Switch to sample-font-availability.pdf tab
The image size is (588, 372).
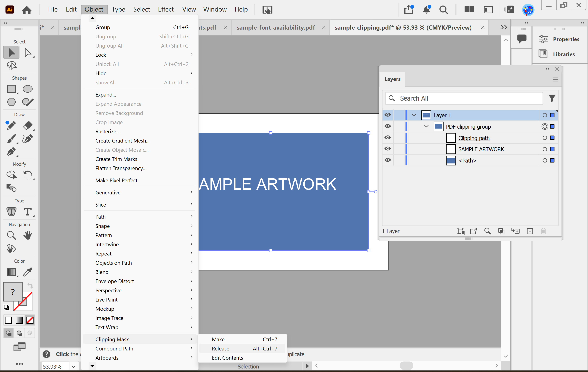[x=276, y=27]
